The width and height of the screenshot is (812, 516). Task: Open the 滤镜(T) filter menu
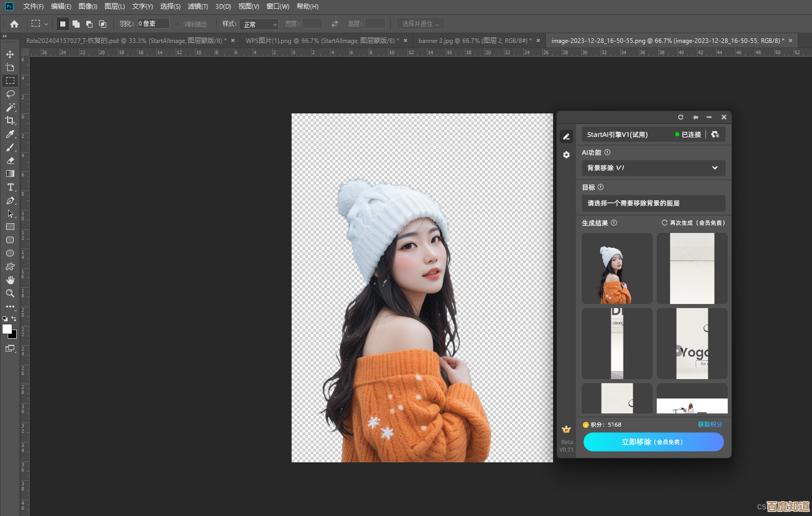point(198,7)
